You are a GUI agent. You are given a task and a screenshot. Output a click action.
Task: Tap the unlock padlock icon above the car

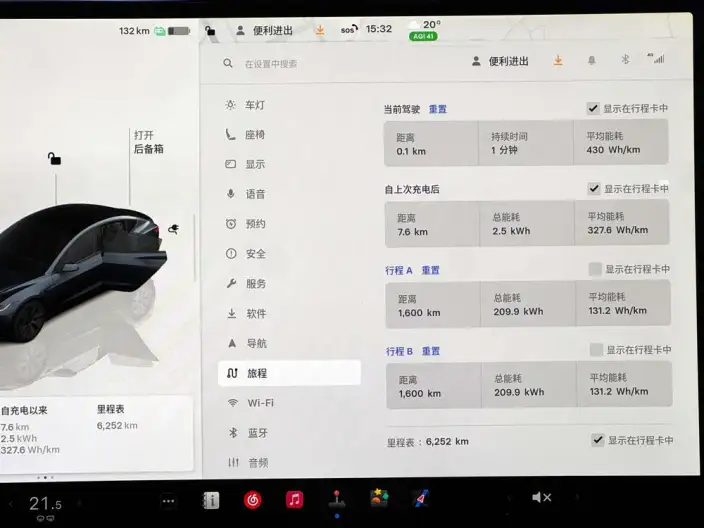(54, 158)
